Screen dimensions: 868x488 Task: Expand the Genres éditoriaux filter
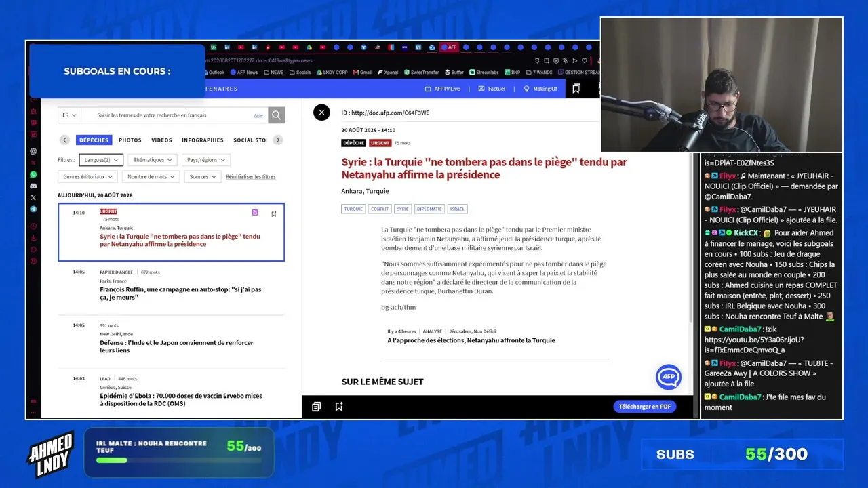(x=88, y=177)
